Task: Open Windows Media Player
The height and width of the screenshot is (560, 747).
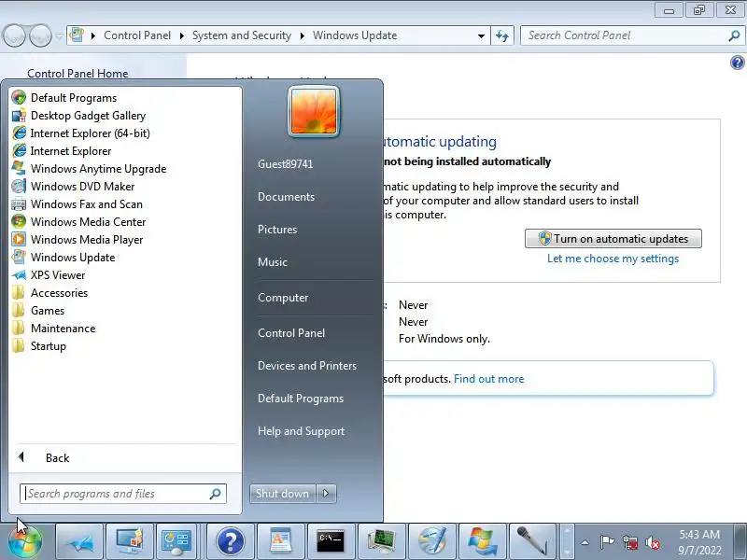Action: [87, 240]
